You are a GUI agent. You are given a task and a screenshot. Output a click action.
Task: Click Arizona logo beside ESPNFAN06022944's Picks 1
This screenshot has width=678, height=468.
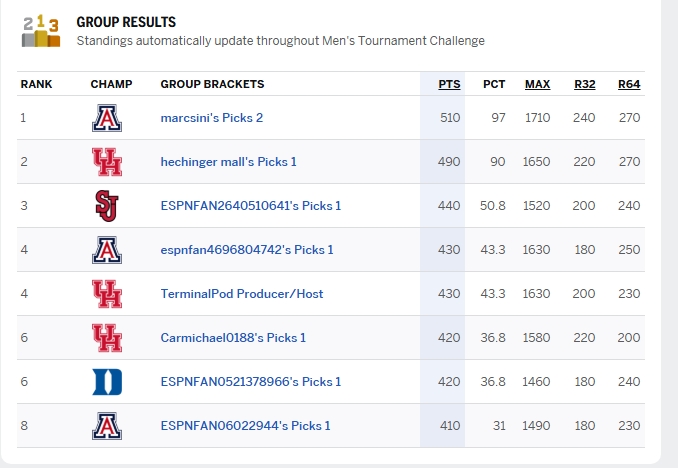pyautogui.click(x=106, y=426)
